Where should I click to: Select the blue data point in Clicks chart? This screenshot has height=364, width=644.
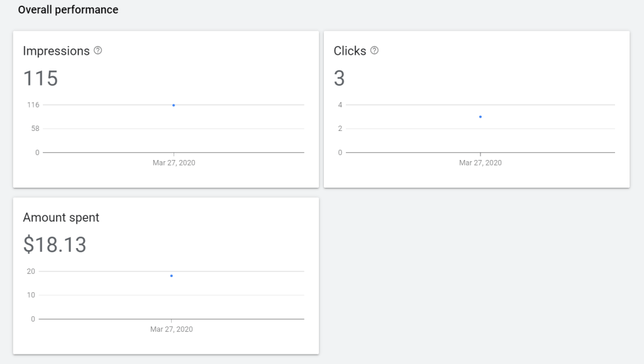tap(480, 117)
